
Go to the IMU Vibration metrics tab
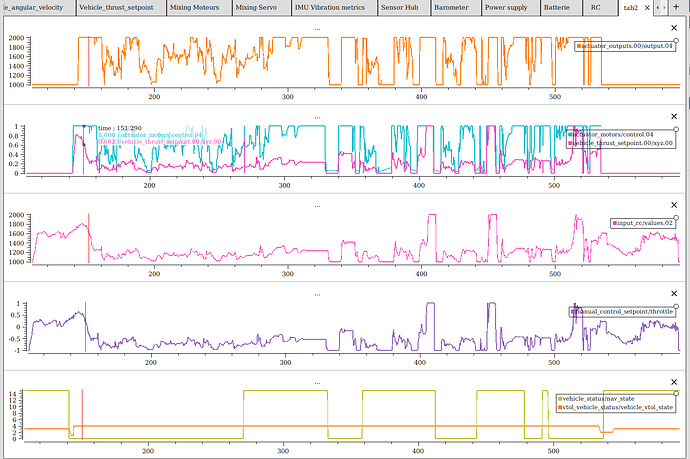pos(334,7)
